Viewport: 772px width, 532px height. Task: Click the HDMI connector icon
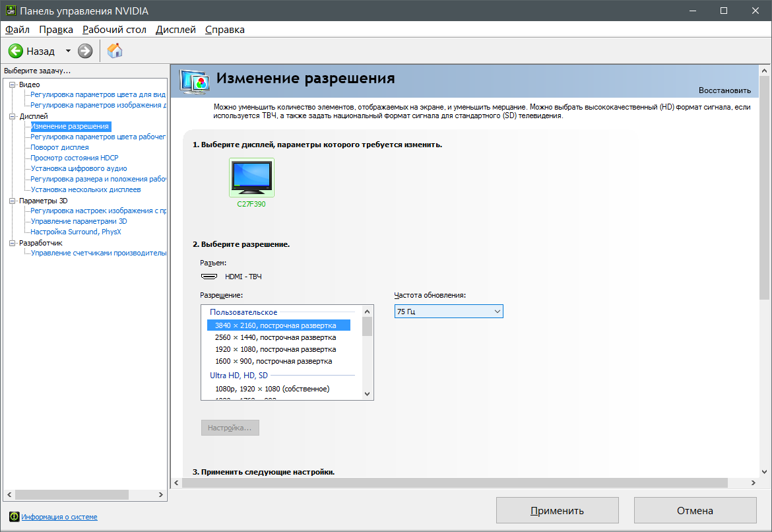click(x=209, y=277)
